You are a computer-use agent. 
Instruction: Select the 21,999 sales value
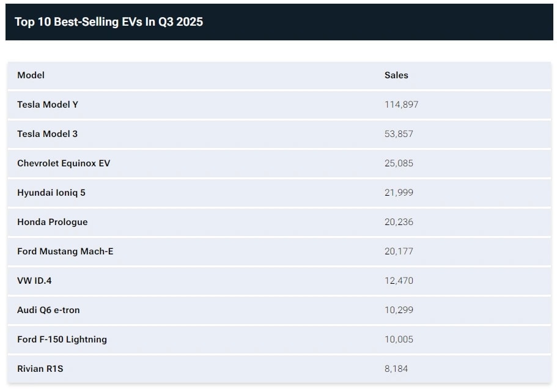point(399,193)
